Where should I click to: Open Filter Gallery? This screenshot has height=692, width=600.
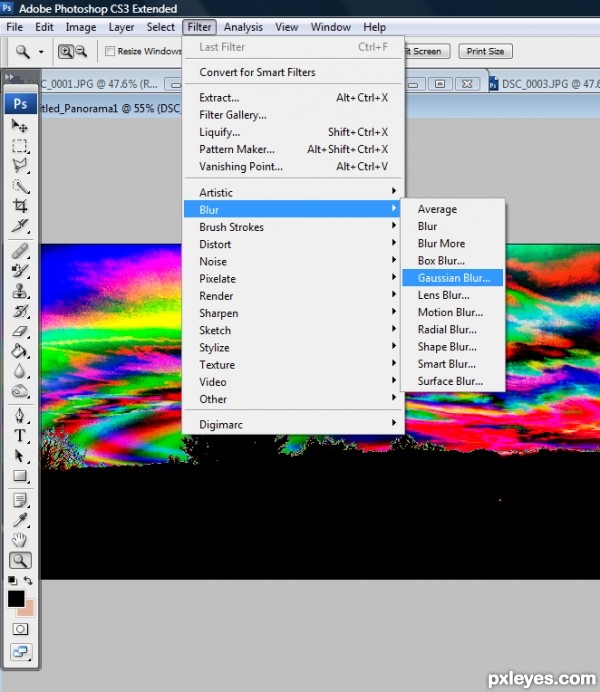pyautogui.click(x=293, y=115)
